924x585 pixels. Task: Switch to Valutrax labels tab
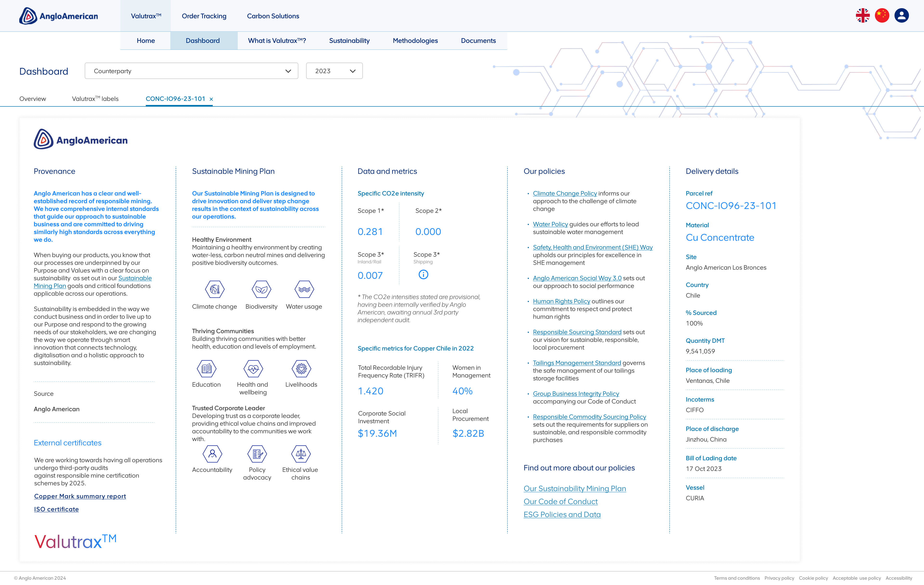tap(95, 99)
